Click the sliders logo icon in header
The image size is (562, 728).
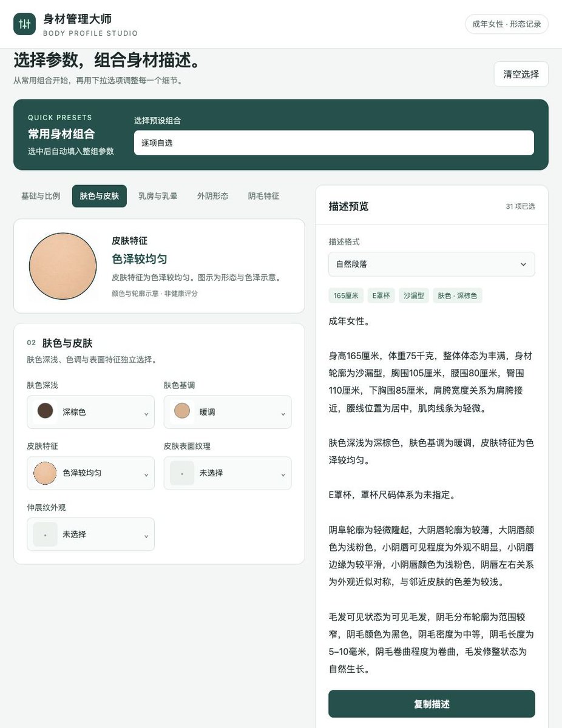[25, 24]
